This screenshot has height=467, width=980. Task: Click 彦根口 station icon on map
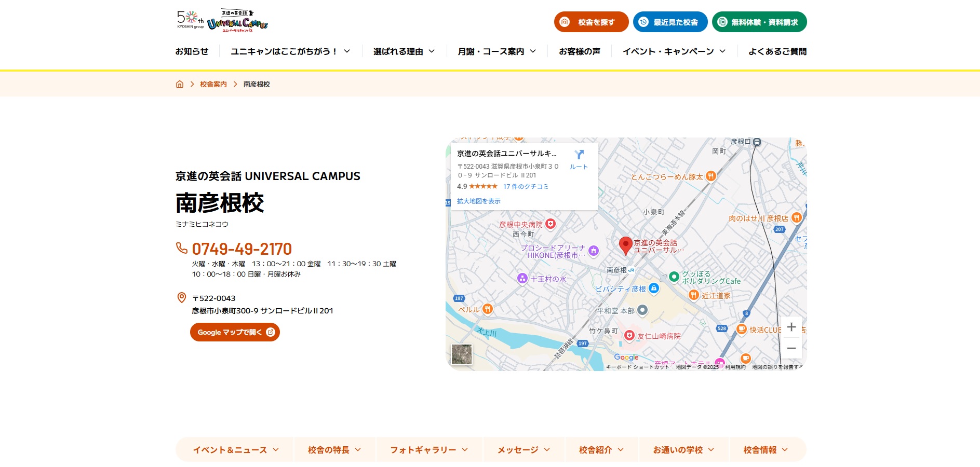click(757, 142)
